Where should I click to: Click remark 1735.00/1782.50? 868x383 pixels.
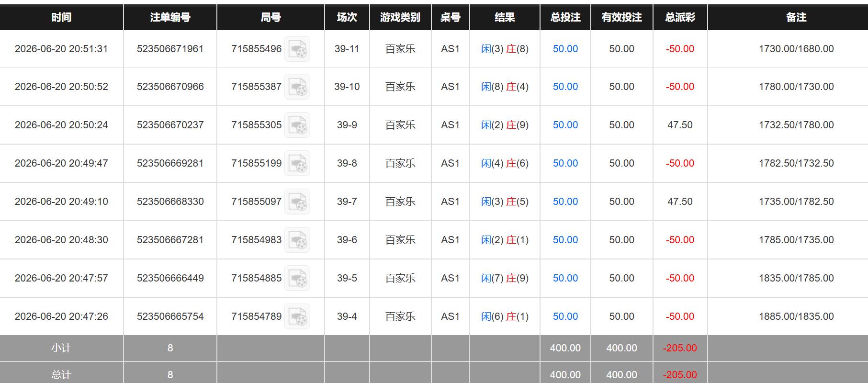796,202
